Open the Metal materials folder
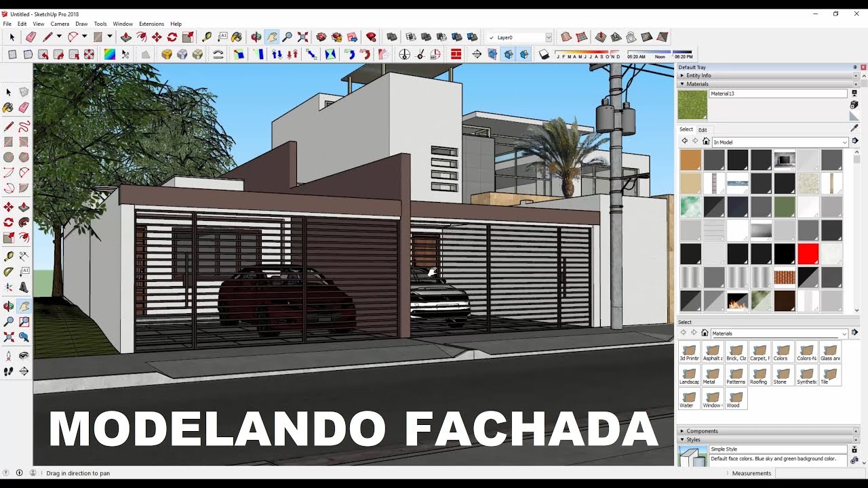The height and width of the screenshot is (488, 868). pyautogui.click(x=712, y=376)
